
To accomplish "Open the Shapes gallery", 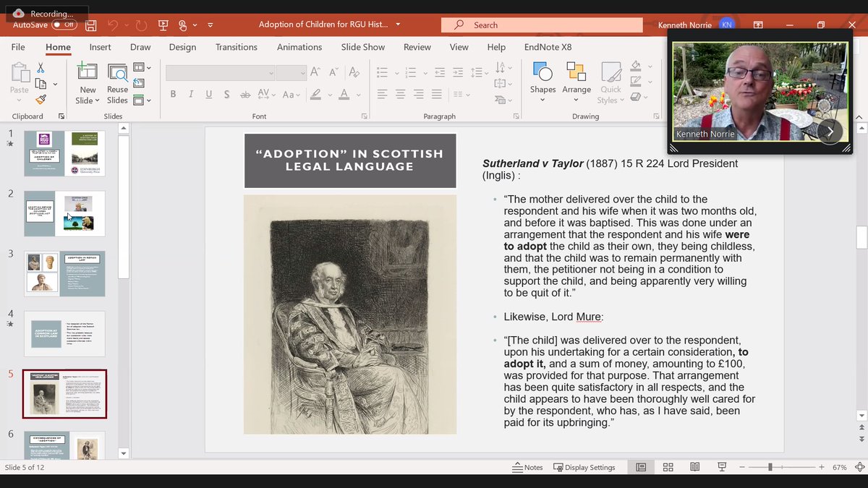I will [542, 81].
